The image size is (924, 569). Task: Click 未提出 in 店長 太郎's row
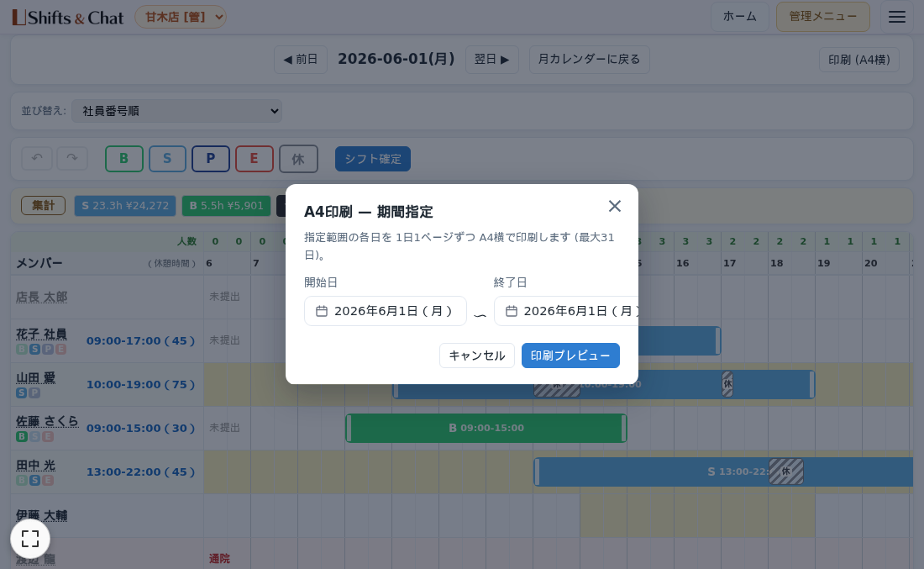[224, 297]
